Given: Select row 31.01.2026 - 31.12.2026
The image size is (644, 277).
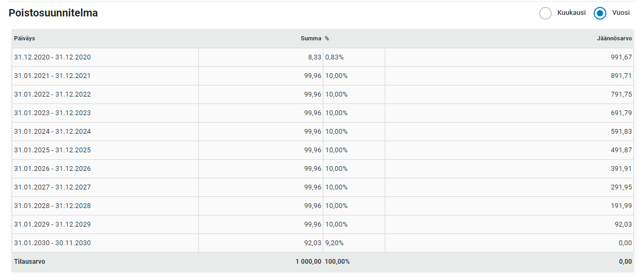Looking at the screenshot, I should coord(52,169).
